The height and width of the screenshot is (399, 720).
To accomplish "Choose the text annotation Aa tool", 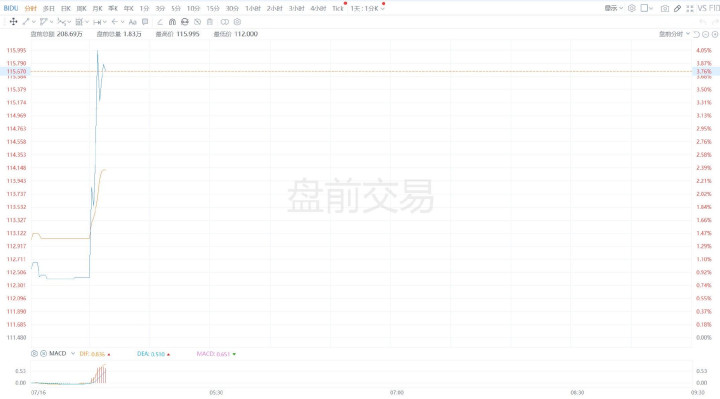I will click(x=133, y=22).
